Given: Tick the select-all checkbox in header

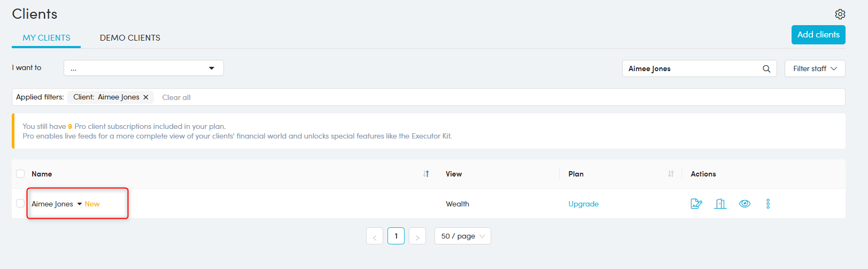Looking at the screenshot, I should pos(20,174).
